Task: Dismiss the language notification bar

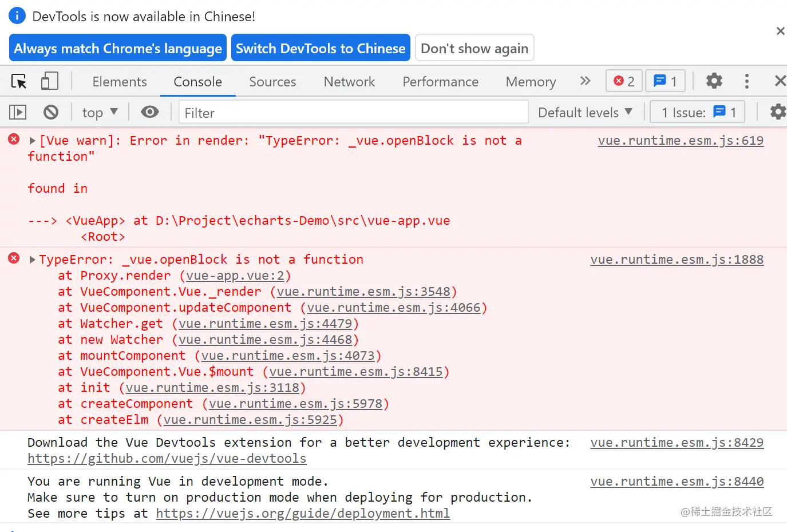Action: click(780, 31)
